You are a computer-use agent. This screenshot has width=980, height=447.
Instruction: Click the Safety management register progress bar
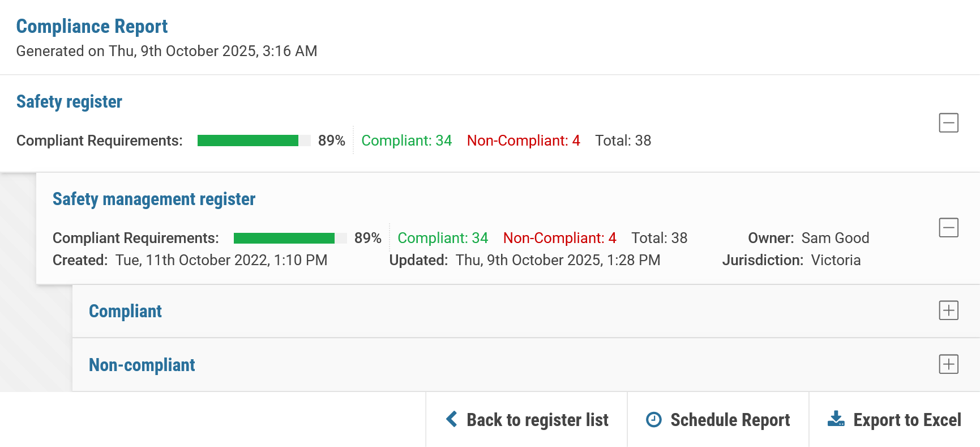pyautogui.click(x=290, y=238)
